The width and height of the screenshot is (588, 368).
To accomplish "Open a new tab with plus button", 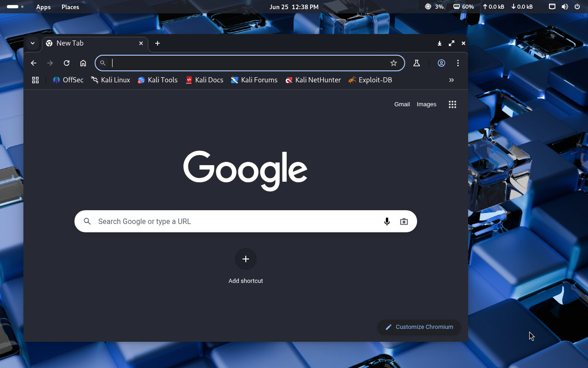I will (158, 43).
